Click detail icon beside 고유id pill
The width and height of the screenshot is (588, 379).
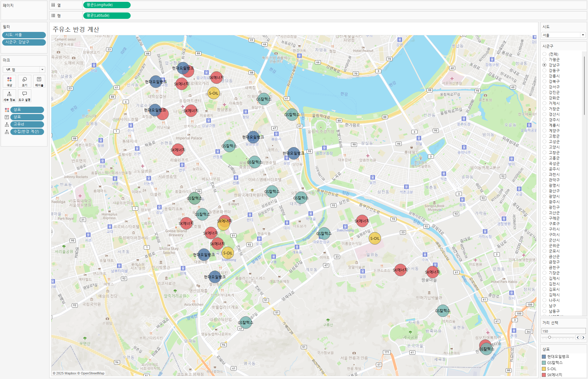click(x=7, y=125)
